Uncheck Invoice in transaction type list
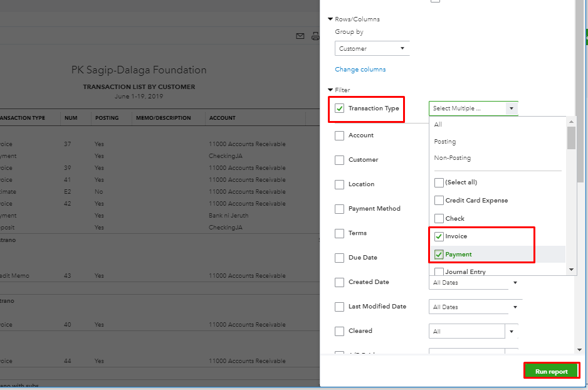588x390 pixels. click(x=439, y=236)
